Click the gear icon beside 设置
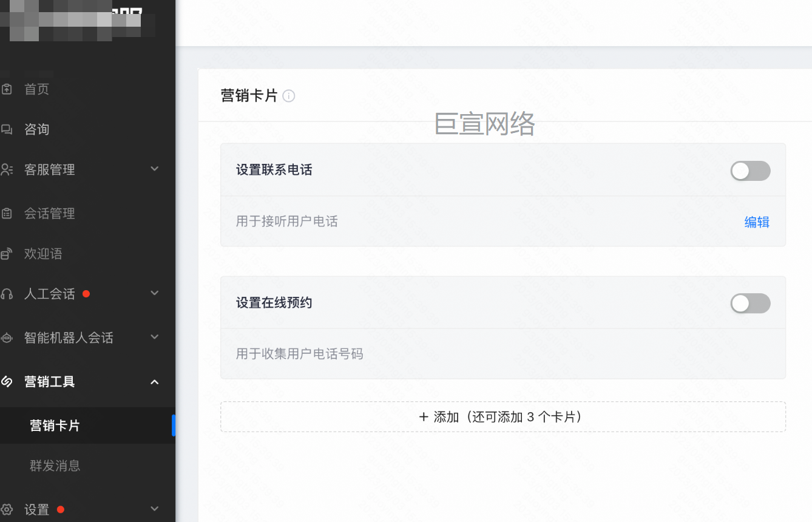Image resolution: width=812 pixels, height=522 pixels. point(7,509)
